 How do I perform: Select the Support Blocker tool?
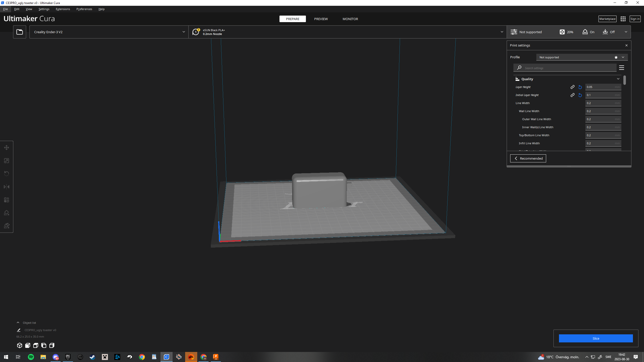tap(7, 213)
